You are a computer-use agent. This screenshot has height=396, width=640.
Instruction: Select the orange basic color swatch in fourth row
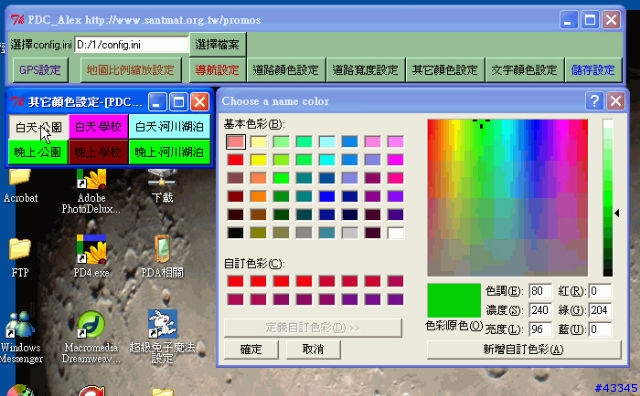click(258, 196)
